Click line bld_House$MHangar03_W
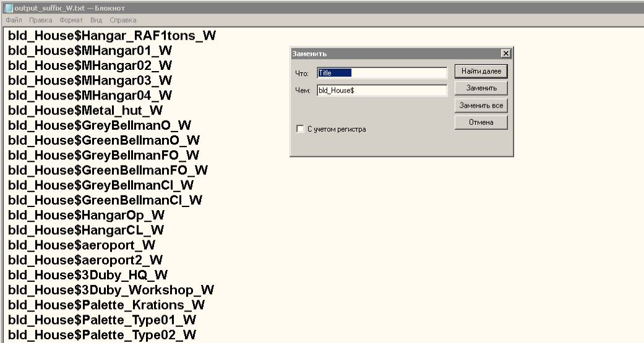The image size is (644, 343). coord(90,81)
